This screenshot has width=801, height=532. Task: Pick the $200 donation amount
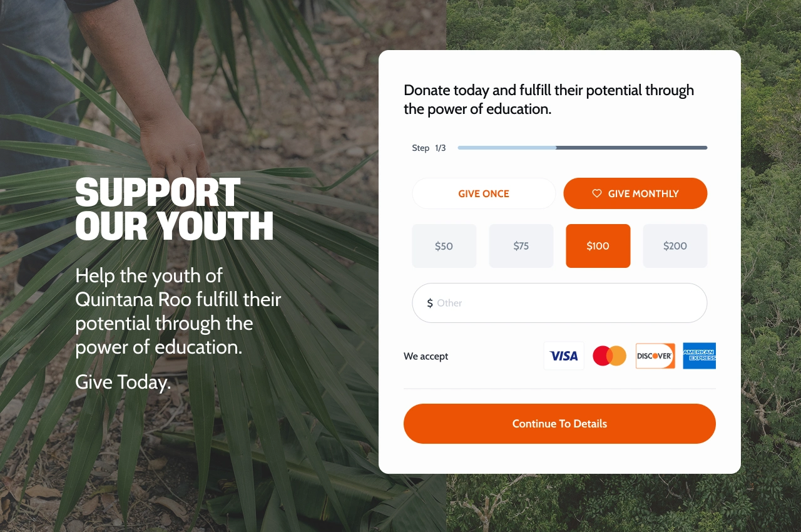pyautogui.click(x=675, y=246)
